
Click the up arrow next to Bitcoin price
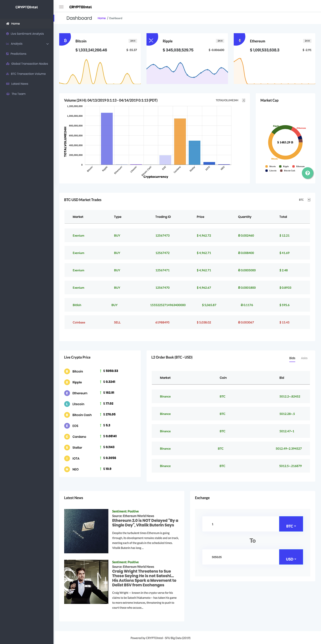click(x=101, y=371)
